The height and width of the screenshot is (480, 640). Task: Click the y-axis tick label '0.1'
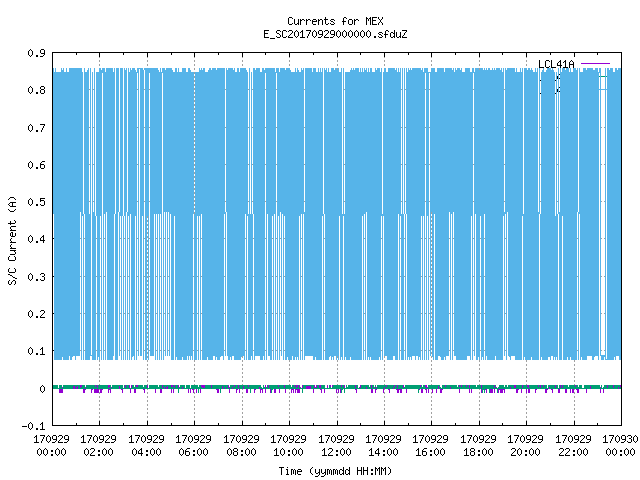pos(36,351)
